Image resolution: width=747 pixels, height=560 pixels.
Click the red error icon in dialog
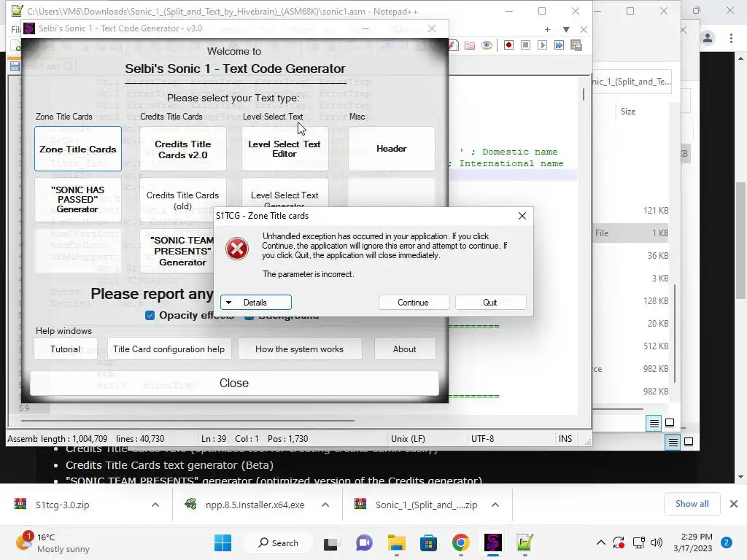point(237,249)
